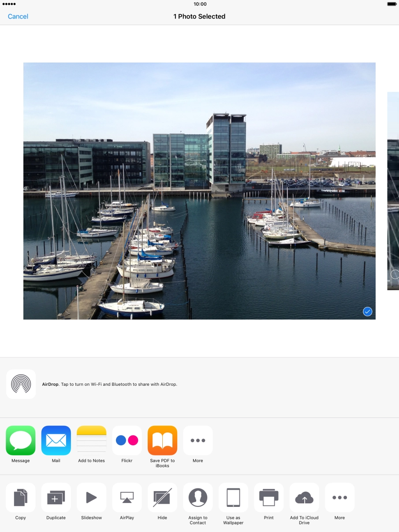Share the photo to Flickr
The image size is (399, 532).
(127, 440)
